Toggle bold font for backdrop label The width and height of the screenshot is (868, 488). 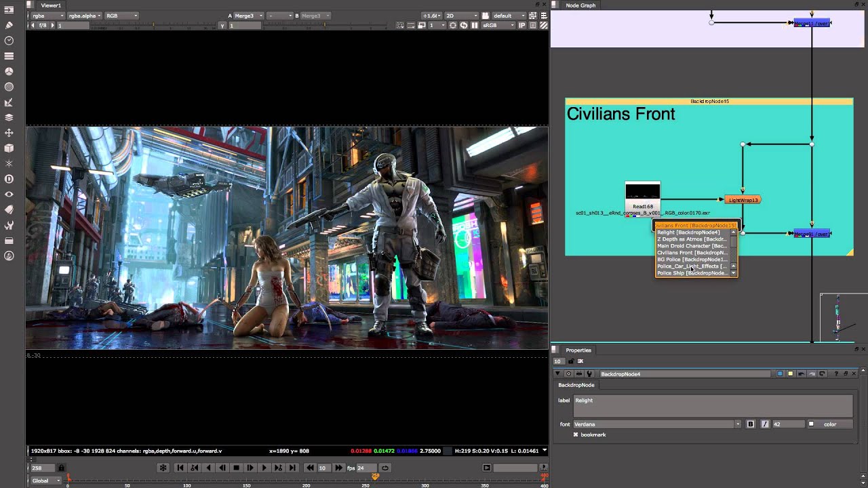(751, 424)
